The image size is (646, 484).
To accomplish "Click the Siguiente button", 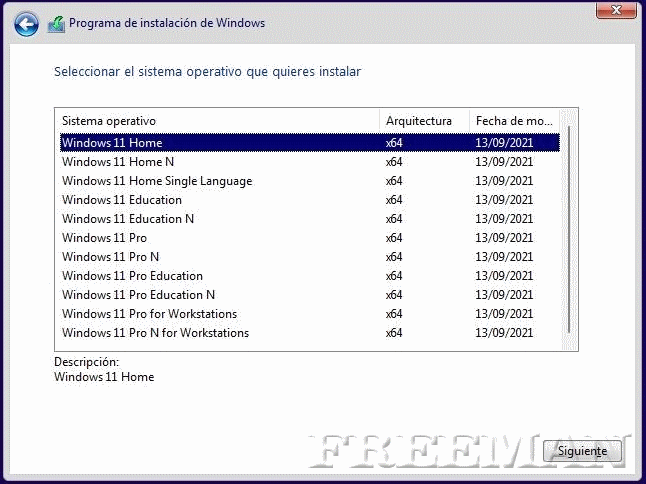I will click(582, 451).
